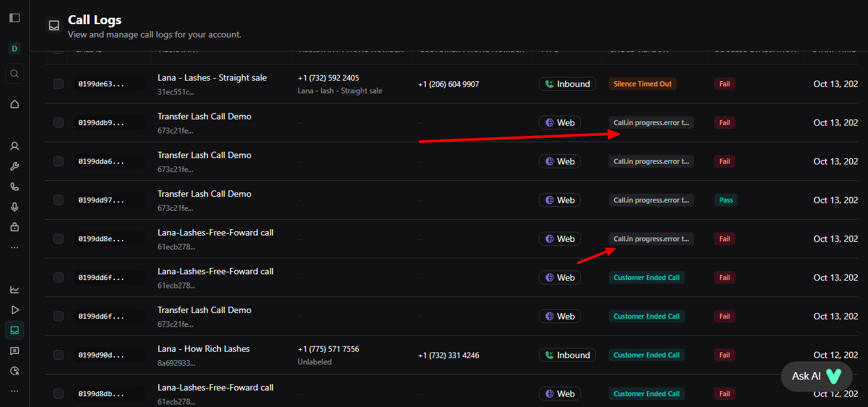Viewport: 868px width, 407px height.
Task: Open the Phone Numbers handset icon
Action: pyautogui.click(x=15, y=187)
